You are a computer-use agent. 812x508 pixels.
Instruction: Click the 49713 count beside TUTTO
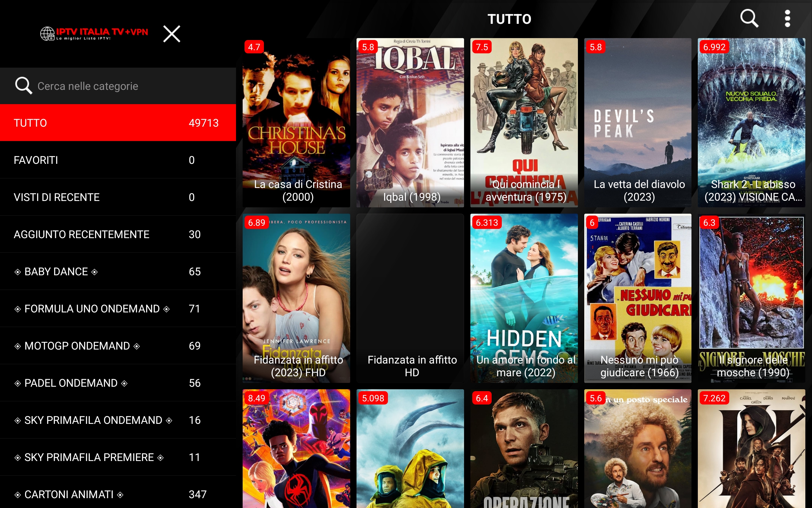click(204, 123)
